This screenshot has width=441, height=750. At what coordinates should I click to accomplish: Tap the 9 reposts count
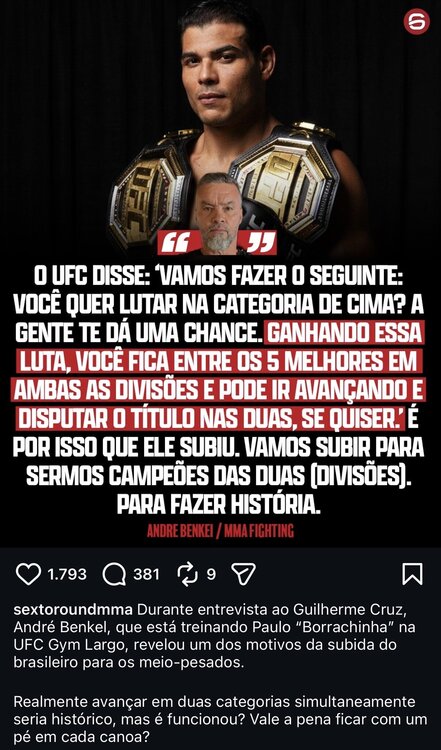[x=211, y=574]
